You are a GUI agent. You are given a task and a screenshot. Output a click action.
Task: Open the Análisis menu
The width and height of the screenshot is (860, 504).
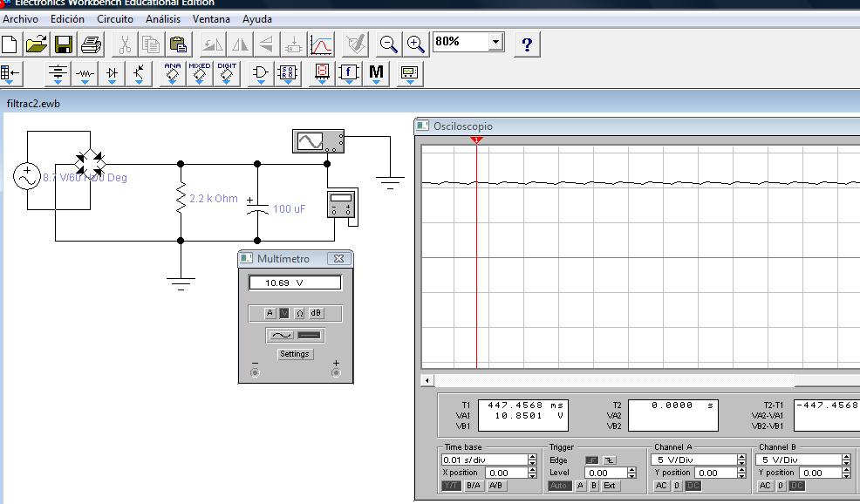pyautogui.click(x=163, y=18)
